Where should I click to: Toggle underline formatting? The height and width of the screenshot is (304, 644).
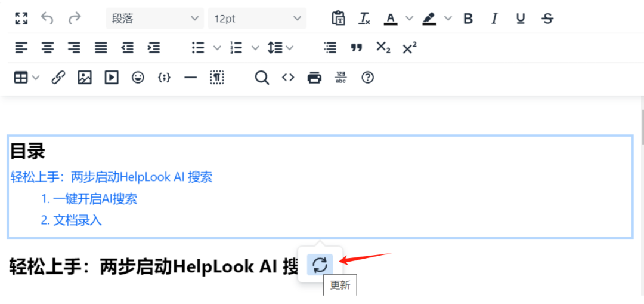point(521,19)
